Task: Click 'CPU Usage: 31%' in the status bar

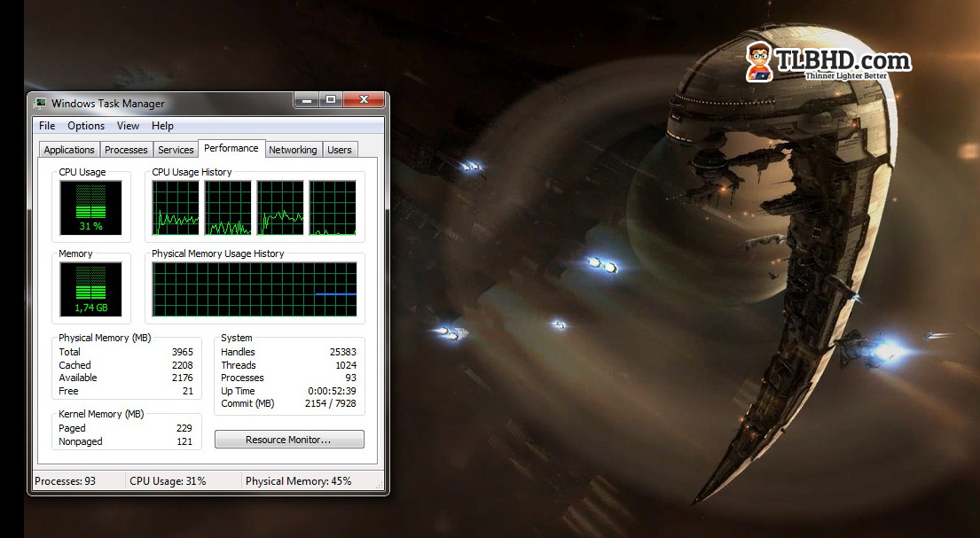Action: pyautogui.click(x=168, y=481)
